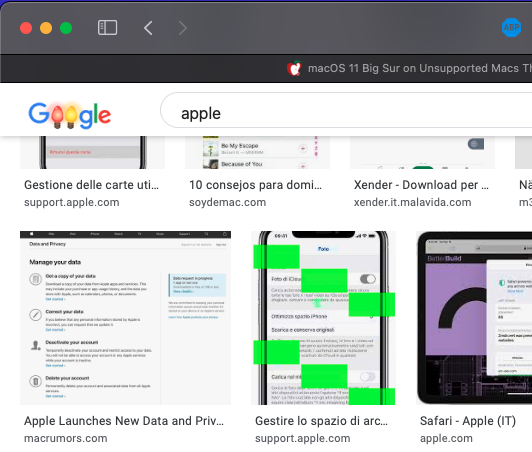Click xender.it.malavida.com source text

pyautogui.click(x=412, y=203)
